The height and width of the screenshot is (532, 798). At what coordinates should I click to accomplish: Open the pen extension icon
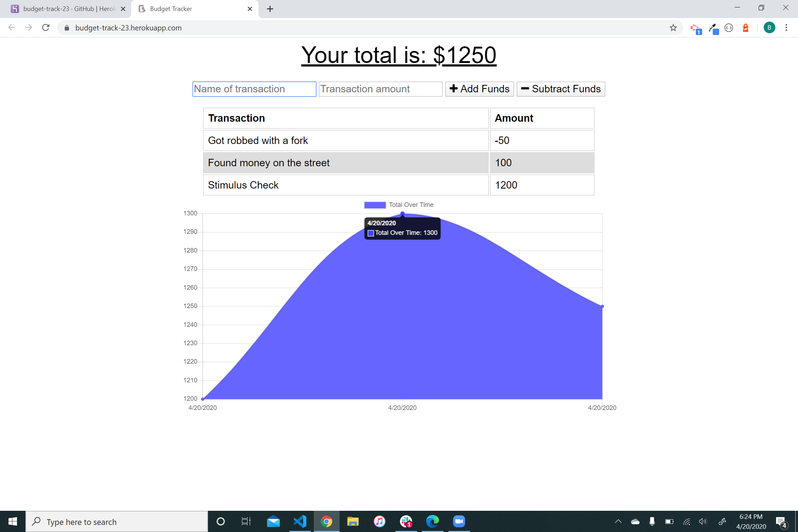point(713,28)
